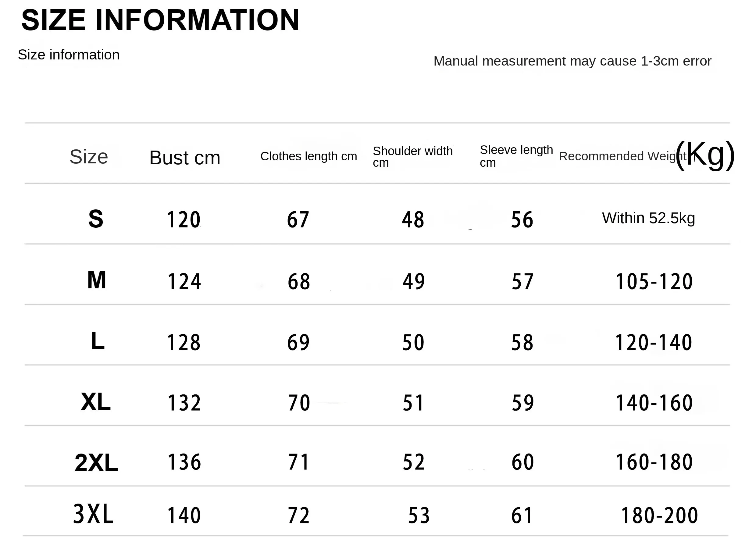Click the clothes length value 71
Viewport: 756px width, 556px height.
tap(298, 462)
